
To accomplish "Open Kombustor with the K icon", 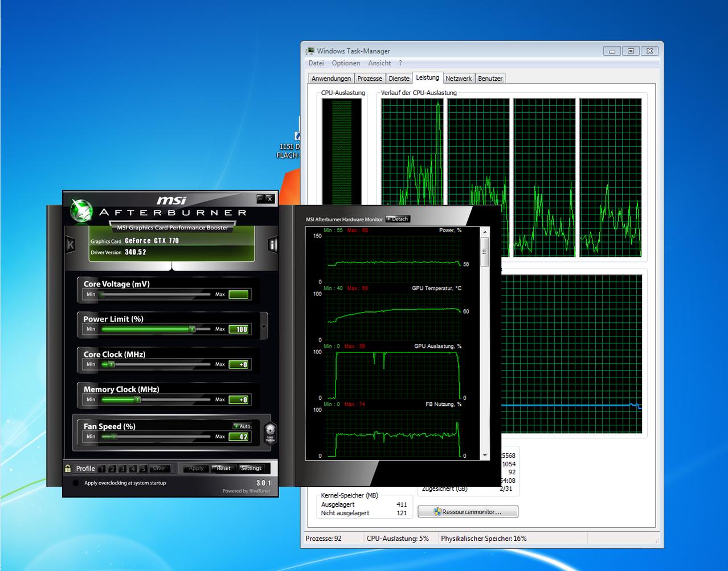I will point(70,245).
